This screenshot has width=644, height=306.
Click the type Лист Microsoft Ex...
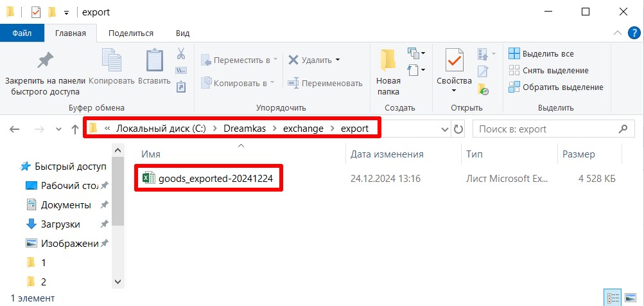tap(507, 179)
